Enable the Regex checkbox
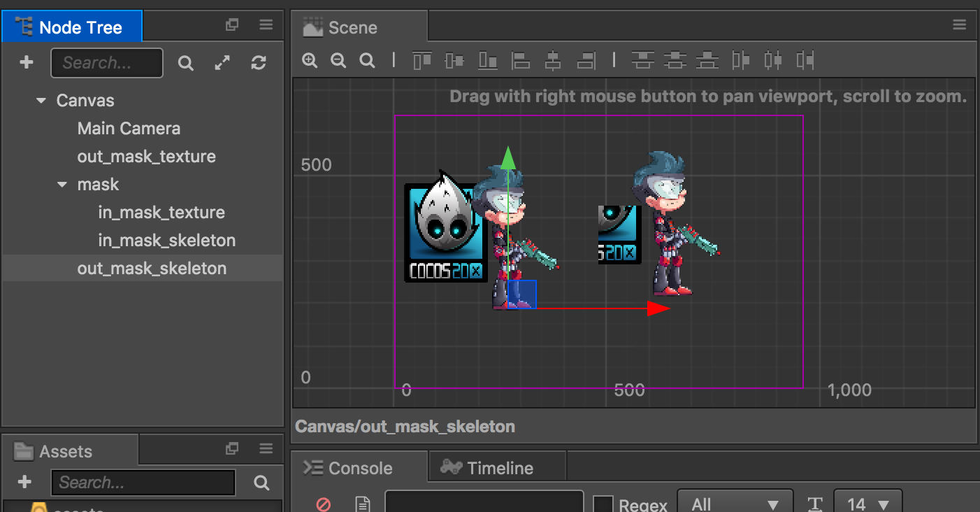 (x=603, y=504)
